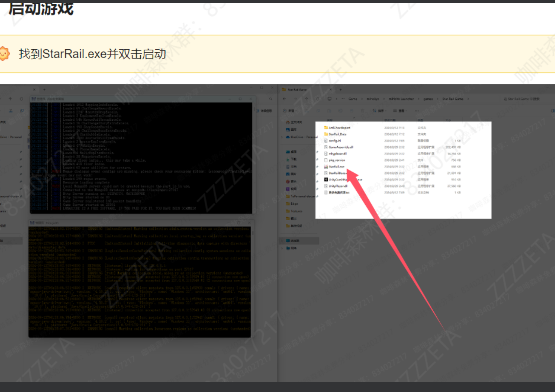Viewport: 555px width, 392px height.
Task: Open the Textures folder in the sidebar
Action: click(x=294, y=211)
